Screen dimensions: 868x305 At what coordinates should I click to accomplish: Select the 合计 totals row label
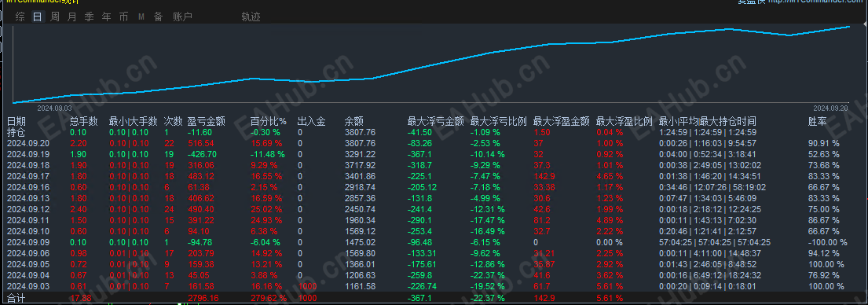(x=16, y=299)
